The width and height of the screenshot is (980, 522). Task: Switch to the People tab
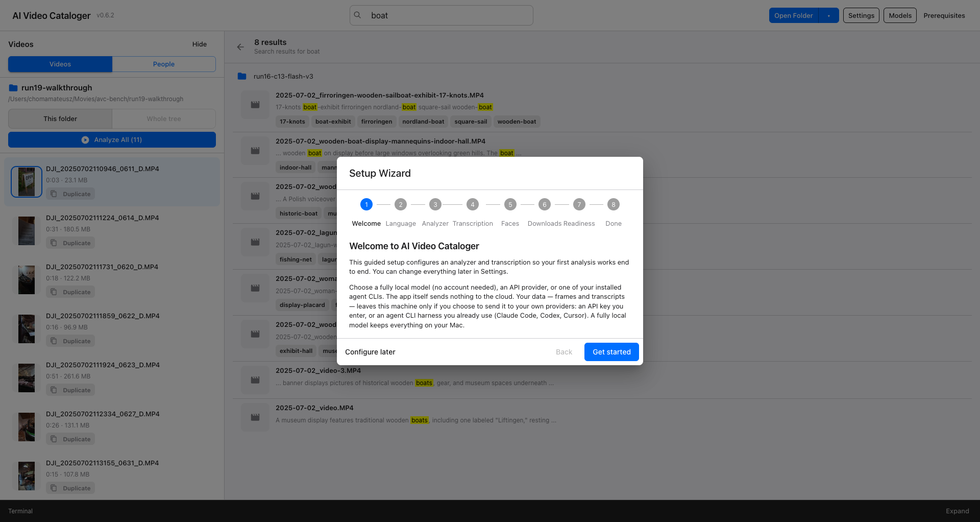pos(164,64)
